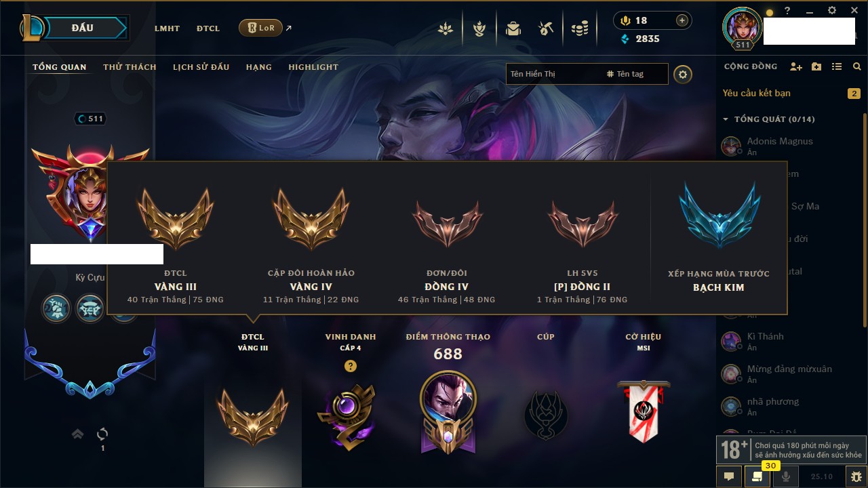Click the search friends magnifier icon
Screen dimensions: 868x488
(x=857, y=66)
